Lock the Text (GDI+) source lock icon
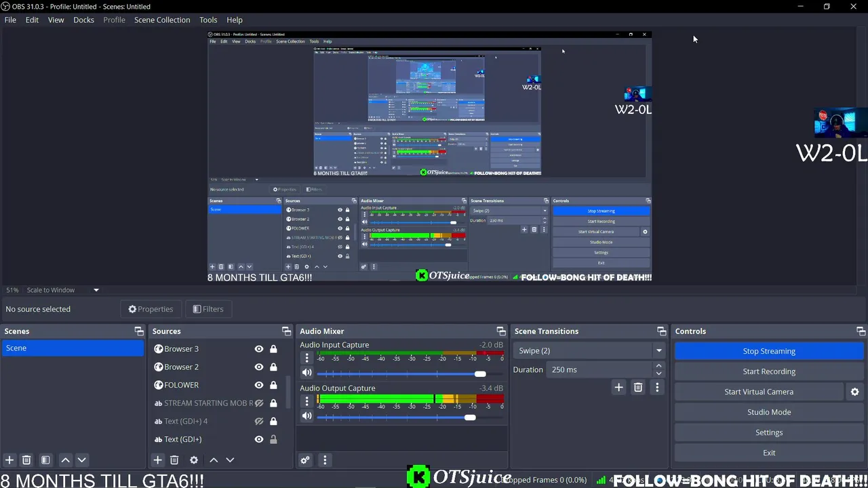Viewport: 868px width, 488px height. (x=273, y=439)
